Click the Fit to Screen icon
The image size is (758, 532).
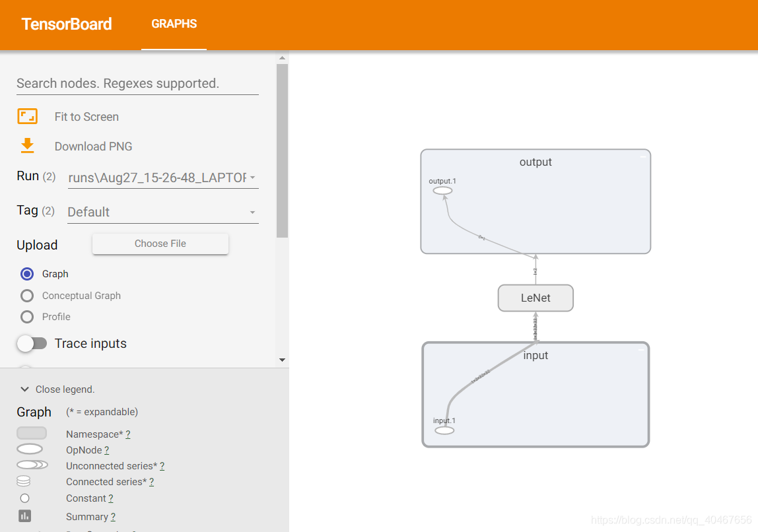pos(28,116)
